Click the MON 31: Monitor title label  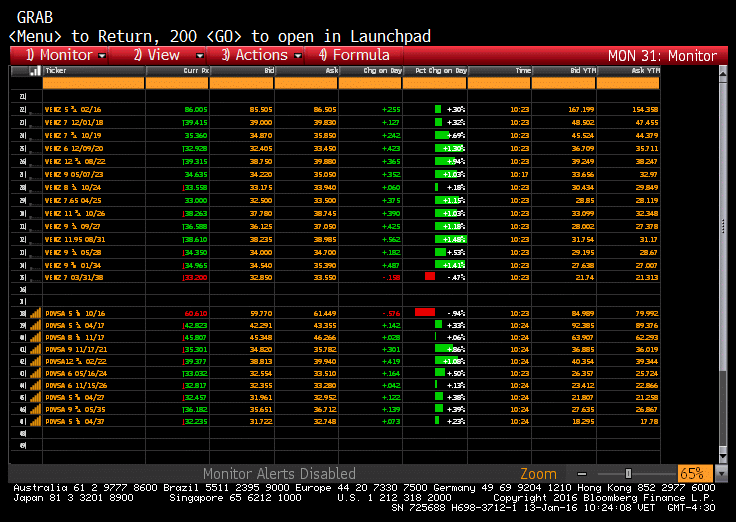[662, 56]
